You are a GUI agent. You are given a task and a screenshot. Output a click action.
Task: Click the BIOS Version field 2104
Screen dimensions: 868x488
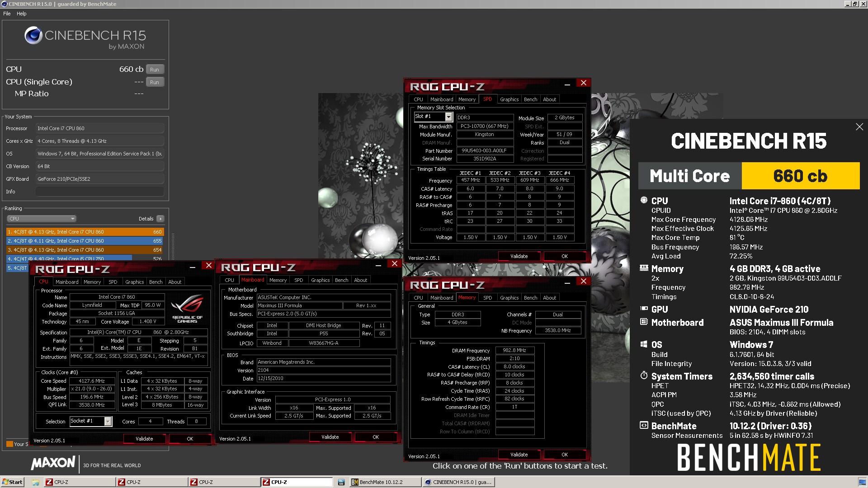click(324, 370)
